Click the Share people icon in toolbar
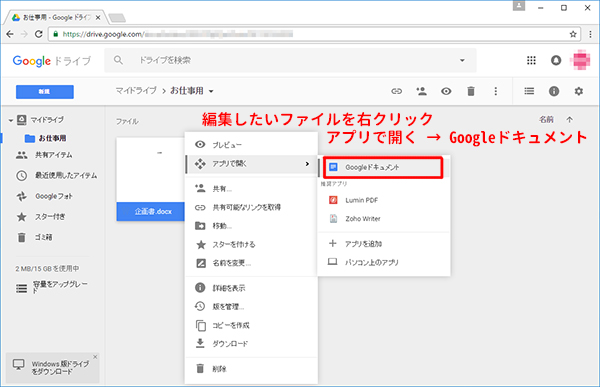 point(421,91)
